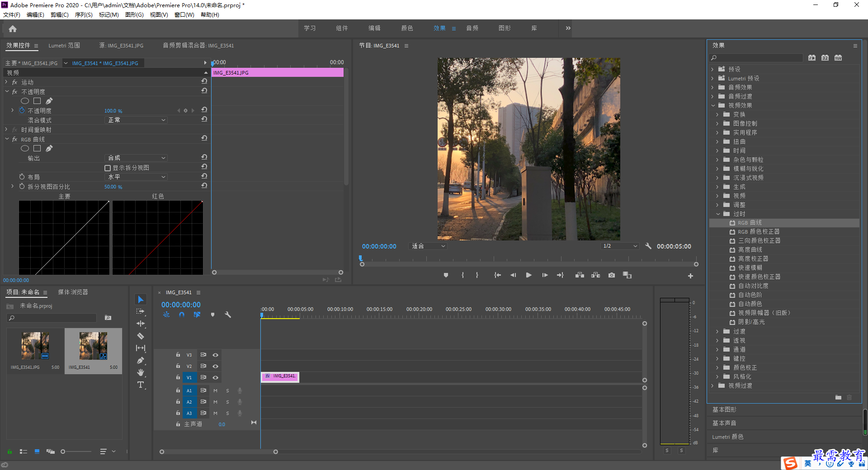The height and width of the screenshot is (470, 868).
Task: Toggle V2 track output eye
Action: (216, 366)
